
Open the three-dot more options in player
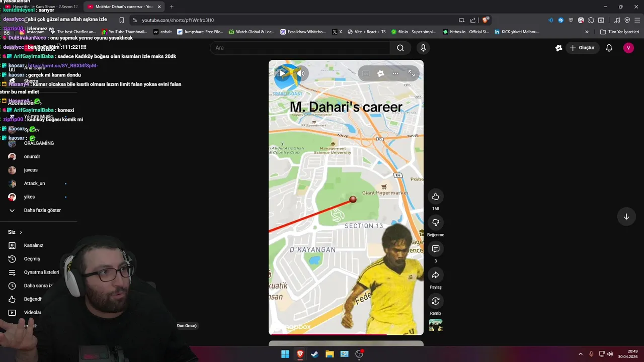395,73
